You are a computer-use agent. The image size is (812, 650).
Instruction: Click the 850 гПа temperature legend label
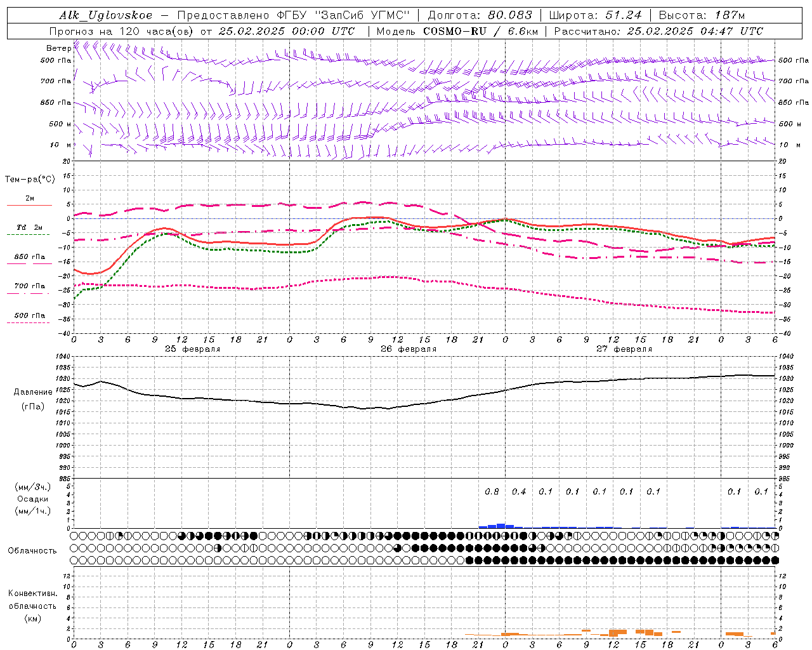pos(30,257)
